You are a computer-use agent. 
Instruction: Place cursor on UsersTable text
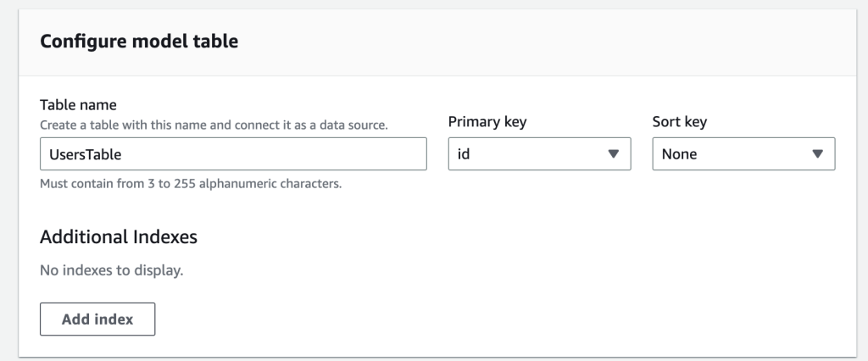coord(86,154)
